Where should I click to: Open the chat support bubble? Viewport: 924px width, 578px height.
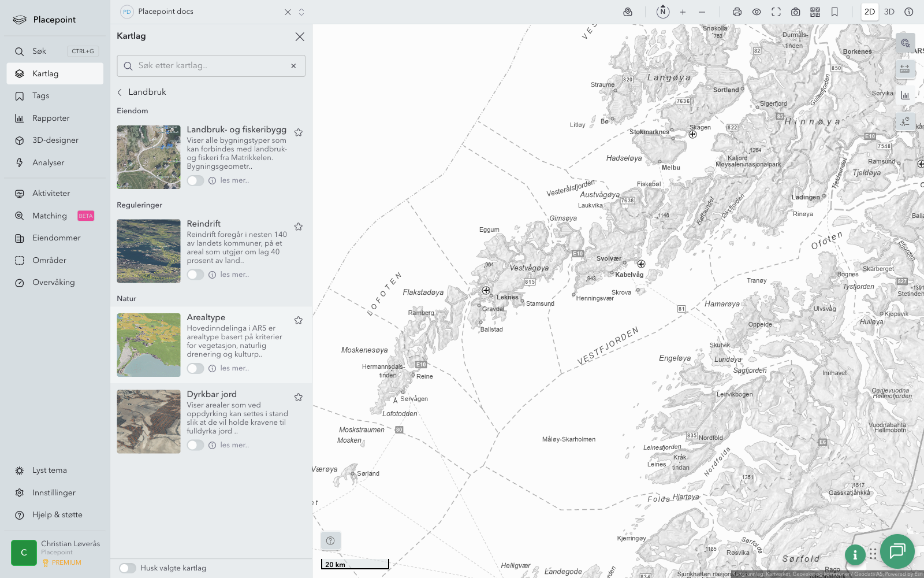pos(897,551)
